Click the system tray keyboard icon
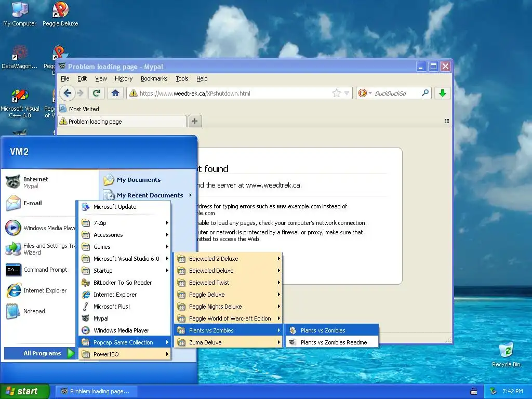The image size is (532, 399). [474, 392]
